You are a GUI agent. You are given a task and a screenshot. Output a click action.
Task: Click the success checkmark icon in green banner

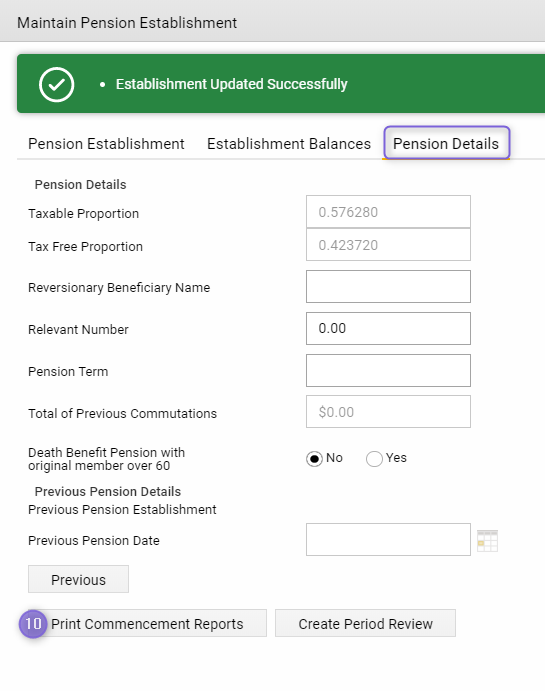(56, 85)
